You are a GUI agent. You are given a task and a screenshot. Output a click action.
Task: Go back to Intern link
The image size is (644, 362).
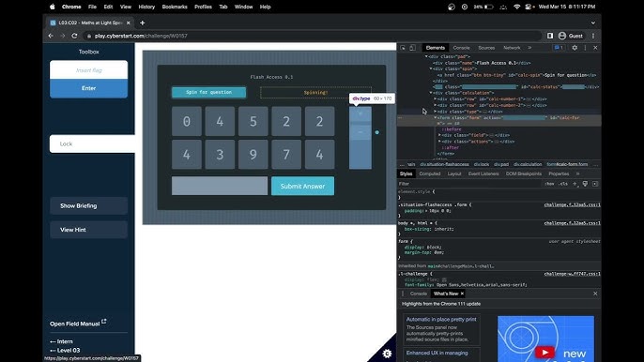[x=61, y=341]
